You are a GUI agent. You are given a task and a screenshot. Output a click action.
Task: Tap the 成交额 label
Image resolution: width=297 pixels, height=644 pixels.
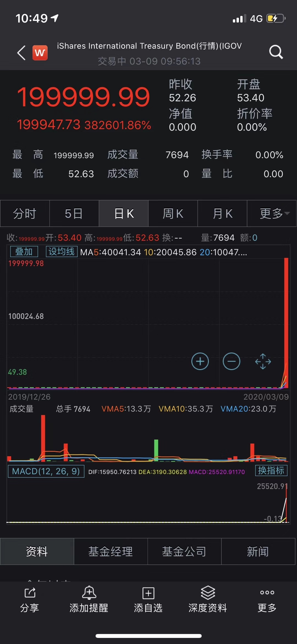pyautogui.click(x=123, y=174)
